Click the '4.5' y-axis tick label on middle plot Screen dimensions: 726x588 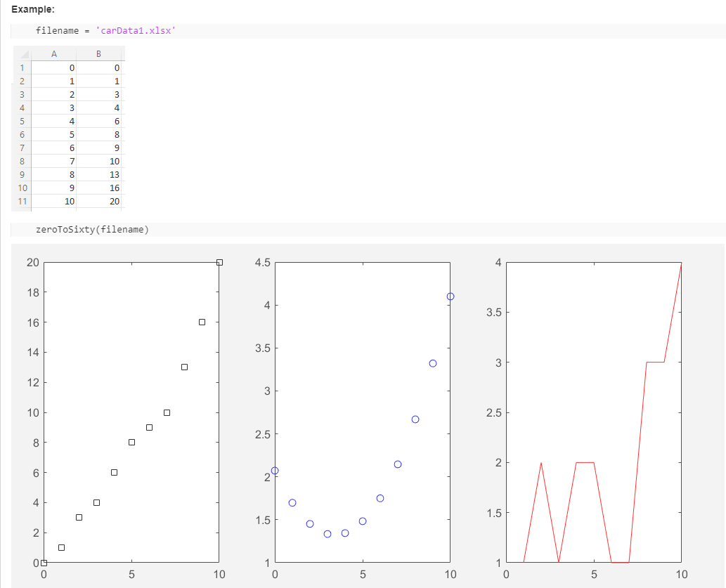[263, 263]
